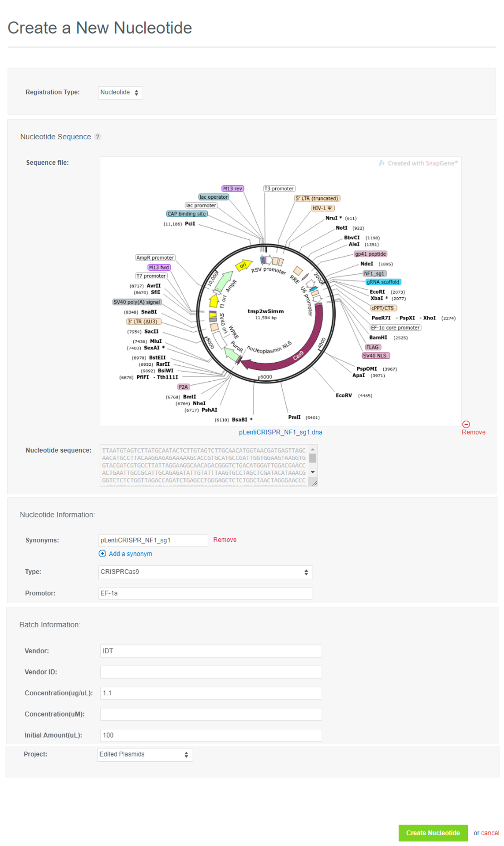
Task: Click Remove link under the plasmid map
Action: tap(474, 433)
